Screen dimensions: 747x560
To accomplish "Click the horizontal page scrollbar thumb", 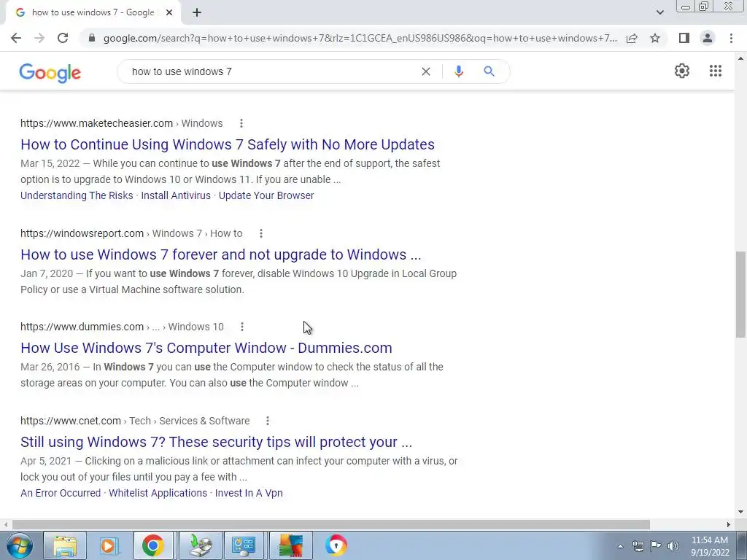I will [331, 524].
